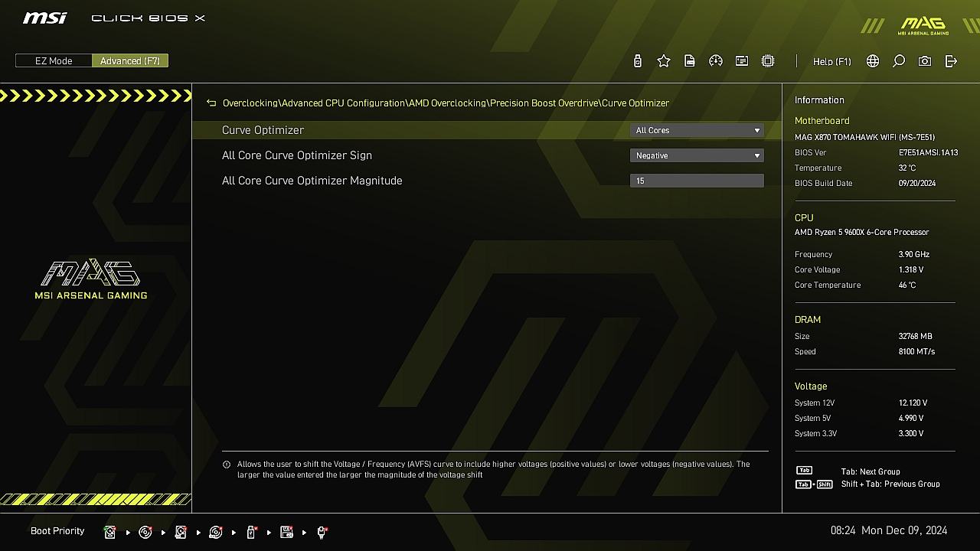
Task: Open the Curve Optimizer All Cores dropdown
Action: (x=697, y=130)
